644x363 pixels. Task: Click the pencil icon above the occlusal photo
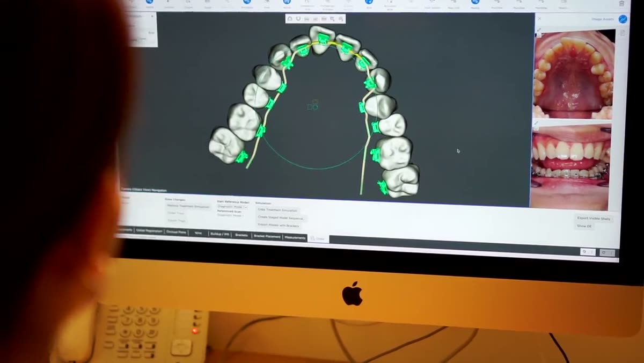coord(539,30)
